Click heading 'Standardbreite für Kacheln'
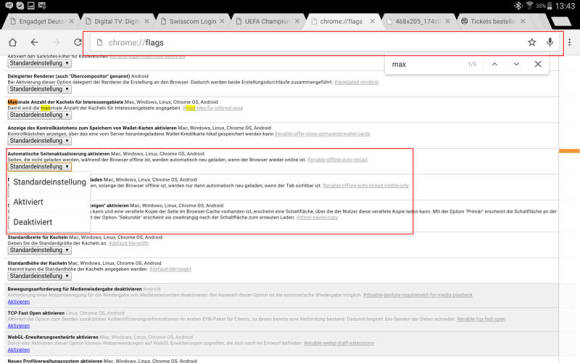Viewport: 580px width, 363px height. pyautogui.click(x=38, y=237)
